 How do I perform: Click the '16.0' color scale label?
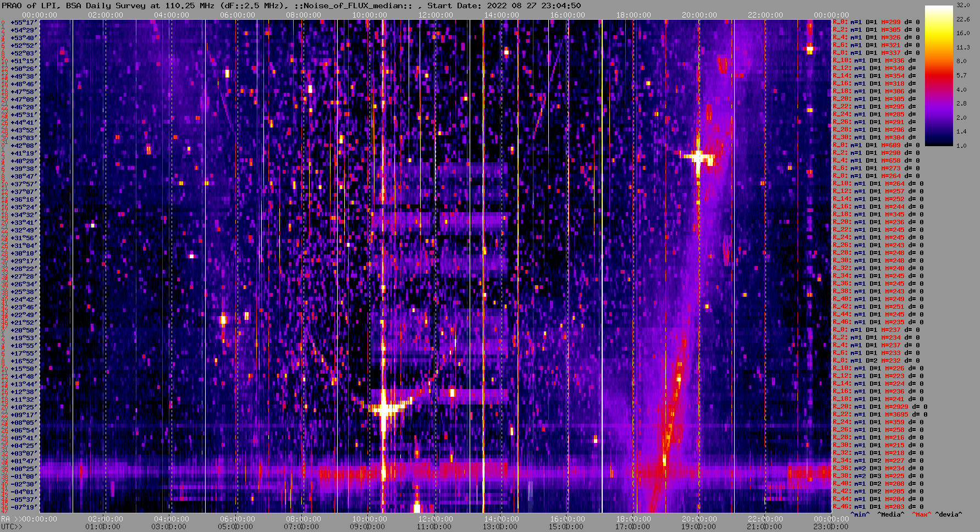point(963,33)
